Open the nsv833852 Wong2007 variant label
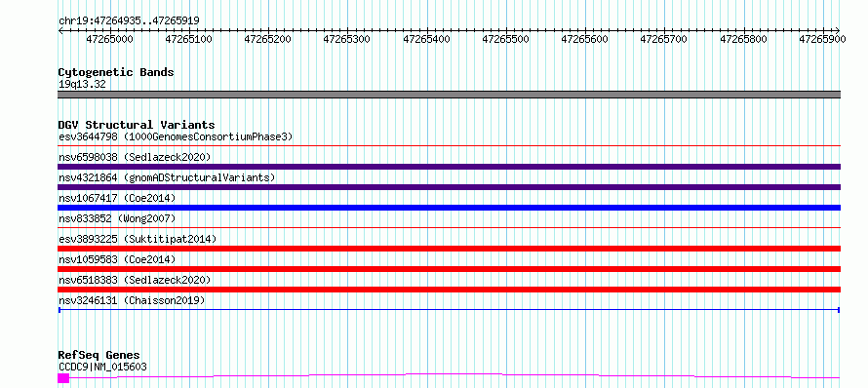 116,218
